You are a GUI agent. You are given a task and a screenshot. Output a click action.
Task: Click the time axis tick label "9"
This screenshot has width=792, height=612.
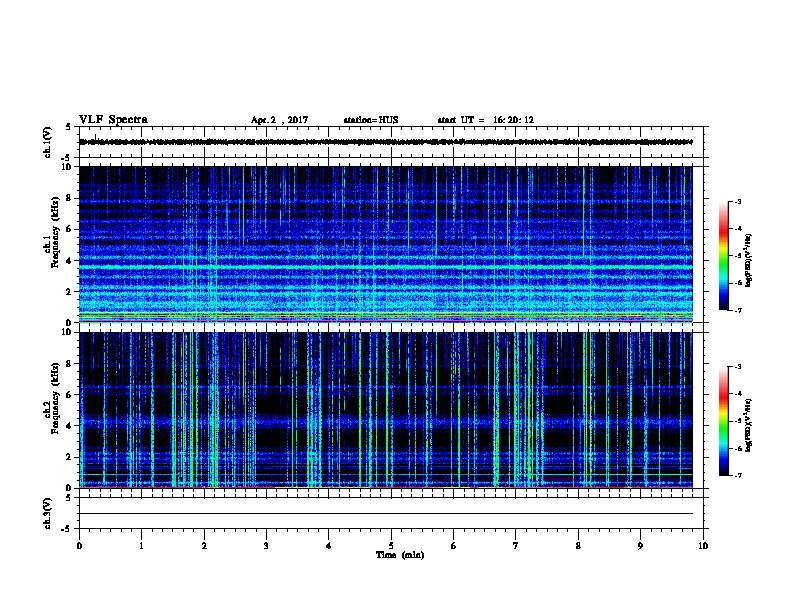tap(640, 545)
